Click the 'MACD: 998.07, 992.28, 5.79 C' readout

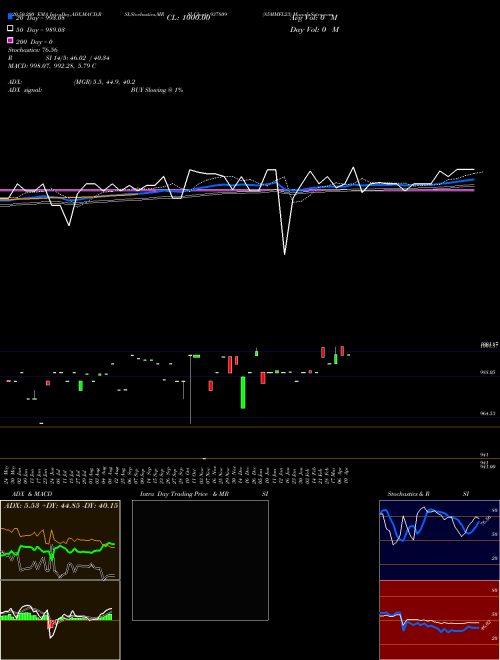52,66
